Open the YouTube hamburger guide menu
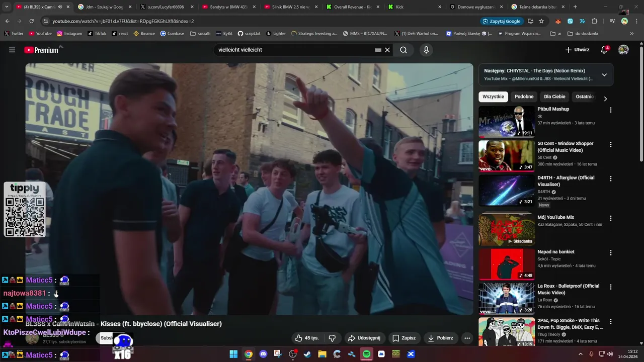This screenshot has width=644, height=362. click(x=12, y=50)
